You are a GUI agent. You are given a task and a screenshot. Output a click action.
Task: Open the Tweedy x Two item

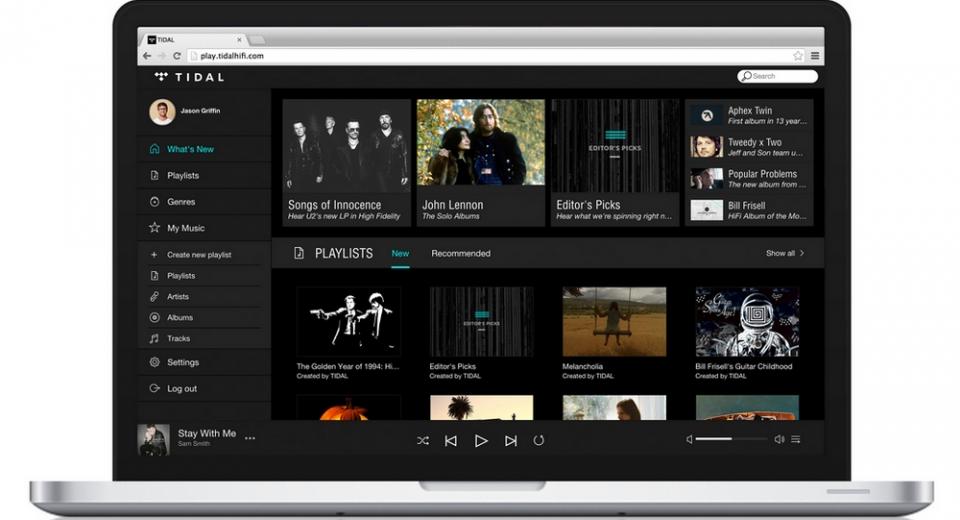(749, 147)
